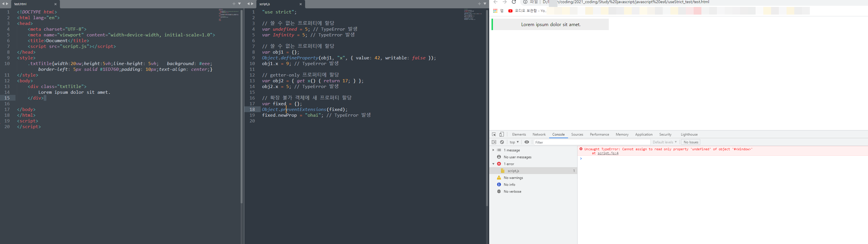Click the '<title>Document</title>' line
Screen dimensions: 868x244
coord(58,41)
